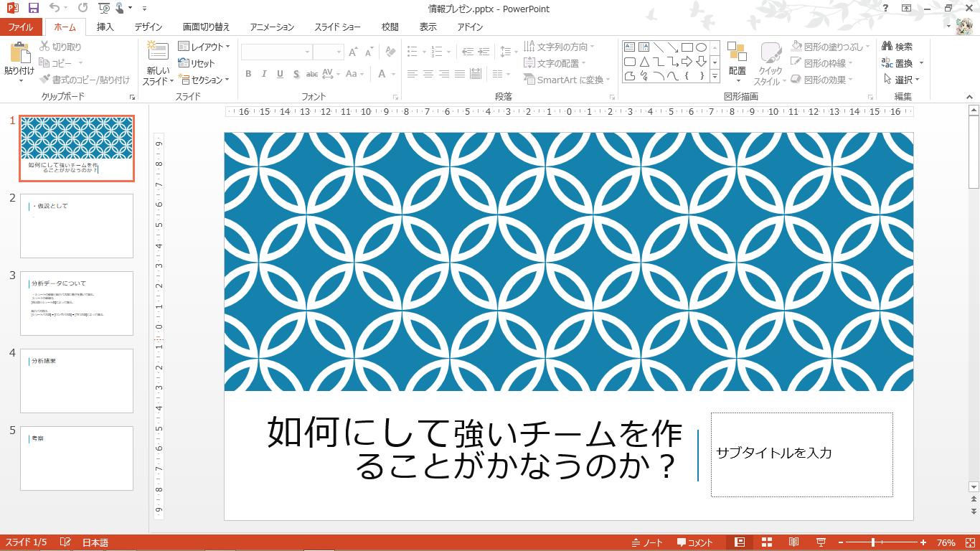This screenshot has width=980, height=551.
Task: Click the Save icon in quick access toolbar
Action: pos(33,8)
